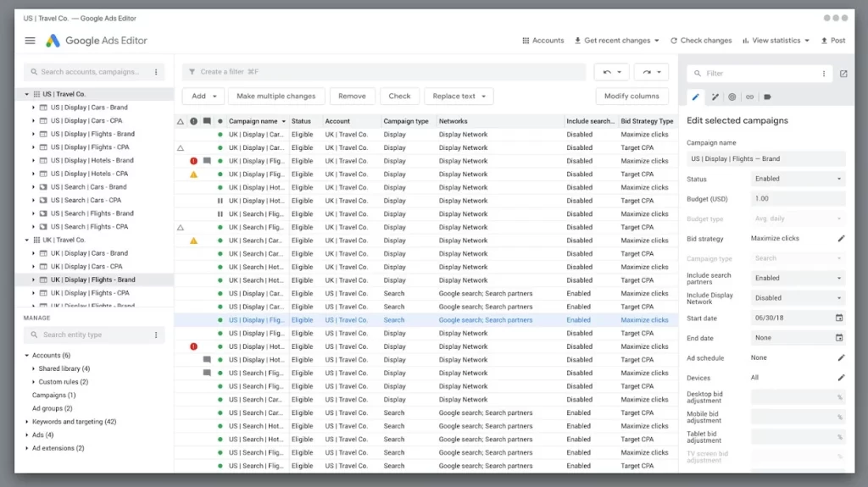This screenshot has height=487, width=868.
Task: Open the Replace text dropdown
Action: pyautogui.click(x=459, y=97)
